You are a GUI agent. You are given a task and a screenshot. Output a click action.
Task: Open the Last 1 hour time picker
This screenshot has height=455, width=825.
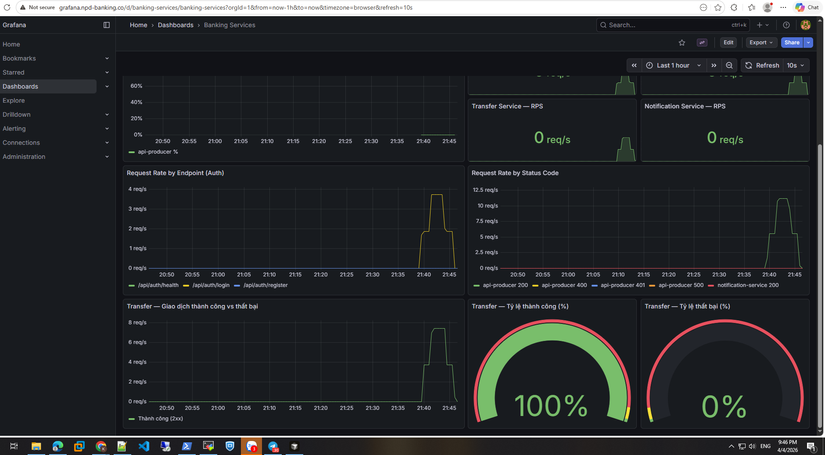coord(674,65)
